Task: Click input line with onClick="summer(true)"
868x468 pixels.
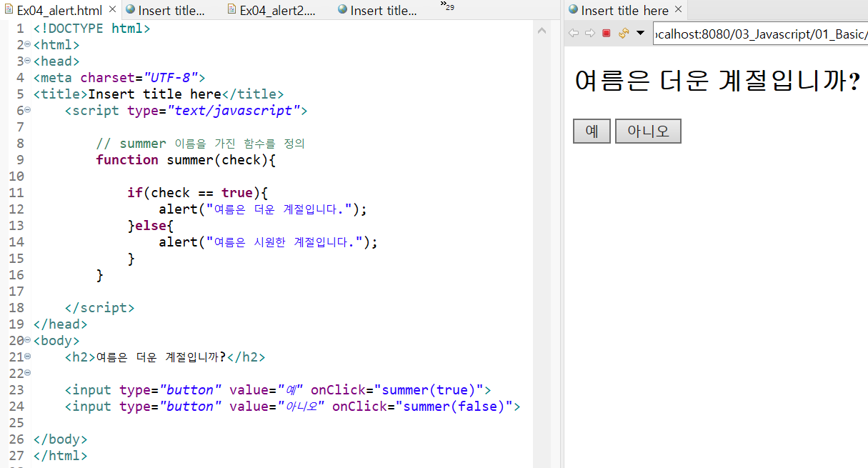Action: [x=278, y=390]
